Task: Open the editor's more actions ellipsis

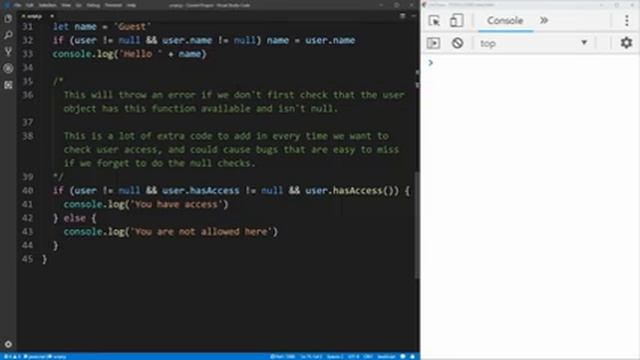Action: pyautogui.click(x=413, y=16)
